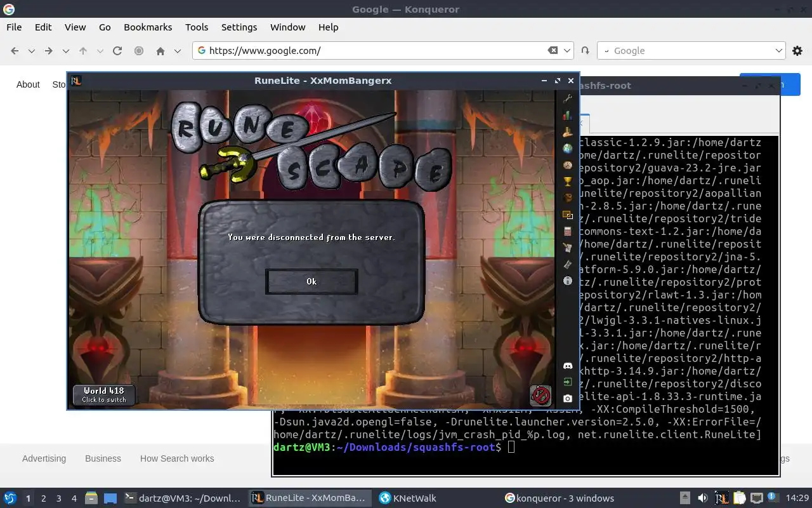The image size is (812, 508).
Task: Switch to virtual desktop 4
Action: (x=74, y=498)
